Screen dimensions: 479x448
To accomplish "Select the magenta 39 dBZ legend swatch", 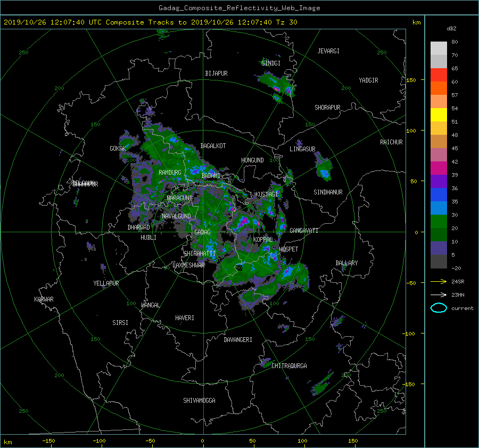I will tap(439, 168).
